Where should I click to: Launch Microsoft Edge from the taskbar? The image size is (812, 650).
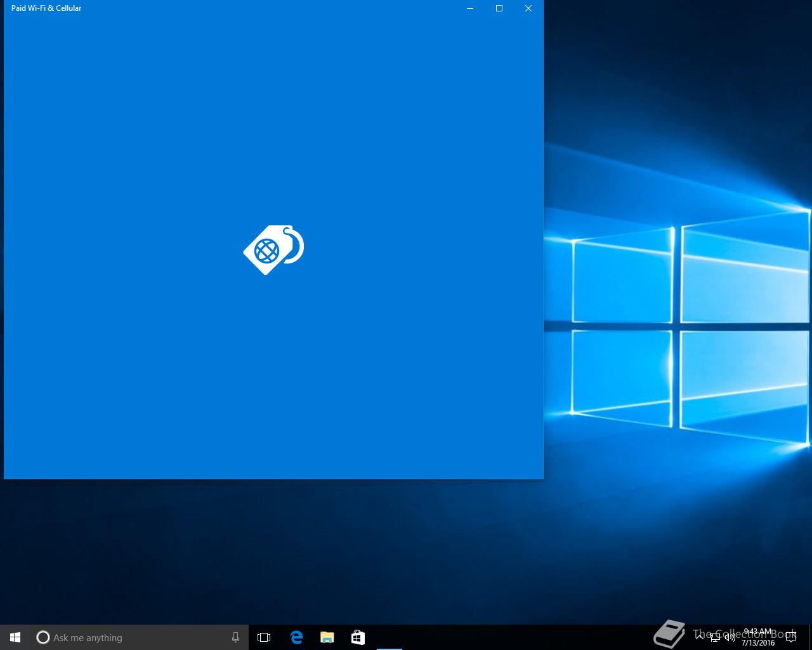coord(296,637)
